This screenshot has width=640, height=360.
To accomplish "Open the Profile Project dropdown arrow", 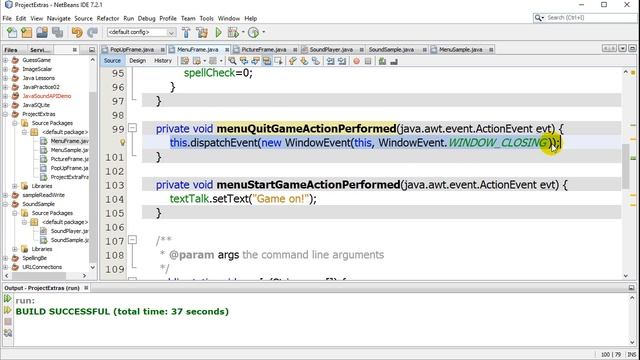I will pos(264,32).
